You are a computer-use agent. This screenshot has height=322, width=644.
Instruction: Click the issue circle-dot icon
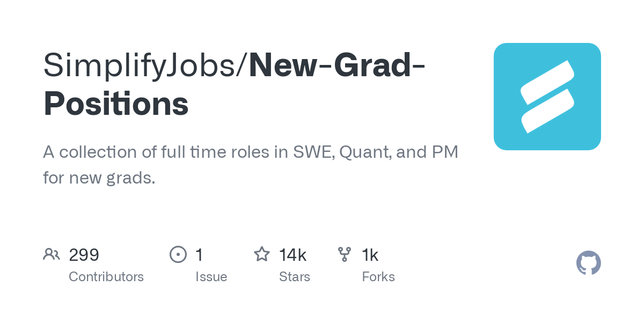[x=178, y=254]
